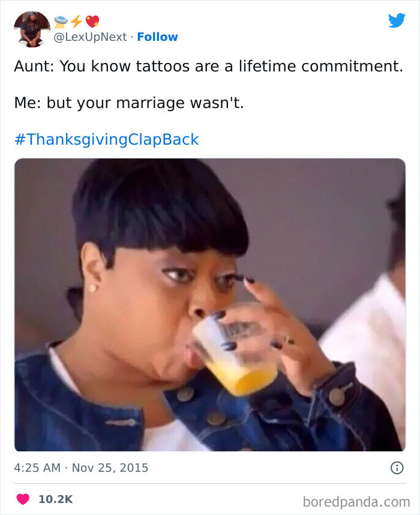Click the flying saucer emoji in the display name
Screen dimensions: 420x515
pos(60,20)
